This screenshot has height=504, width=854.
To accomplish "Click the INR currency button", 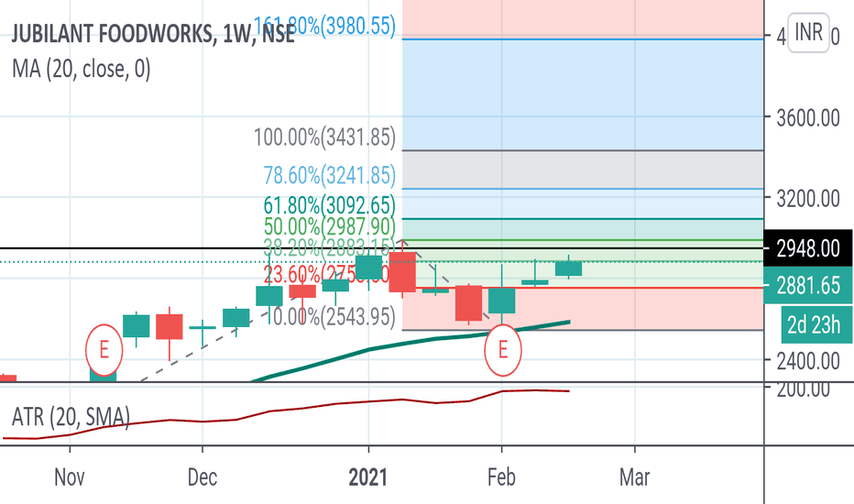I will pos(808,32).
